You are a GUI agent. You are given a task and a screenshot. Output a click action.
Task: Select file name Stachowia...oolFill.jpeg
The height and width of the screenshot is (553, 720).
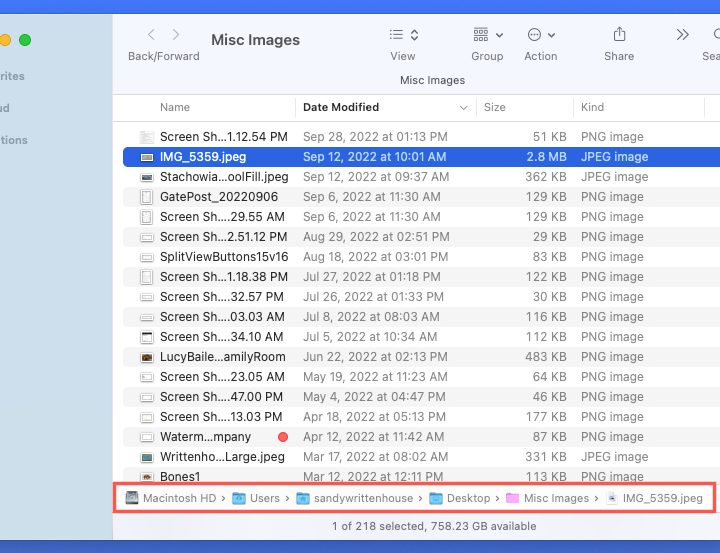coord(224,177)
